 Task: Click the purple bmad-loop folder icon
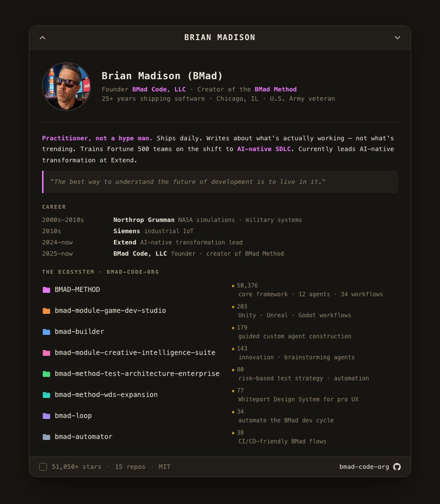(x=46, y=416)
